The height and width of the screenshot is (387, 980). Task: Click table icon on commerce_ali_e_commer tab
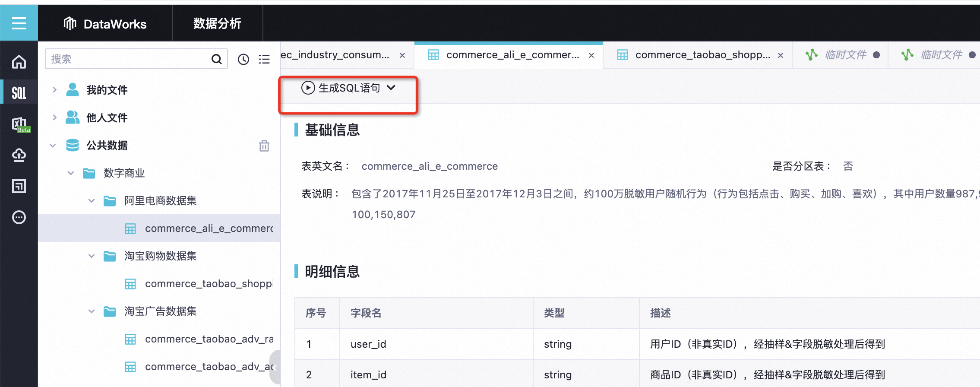(433, 55)
